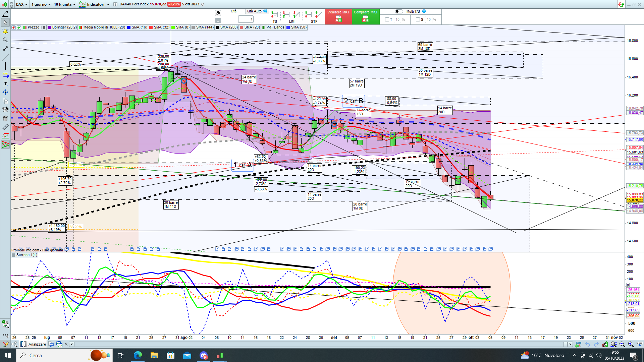Expand the arrow next to Indicatori
644x362 pixels.
pyautogui.click(x=108, y=4)
